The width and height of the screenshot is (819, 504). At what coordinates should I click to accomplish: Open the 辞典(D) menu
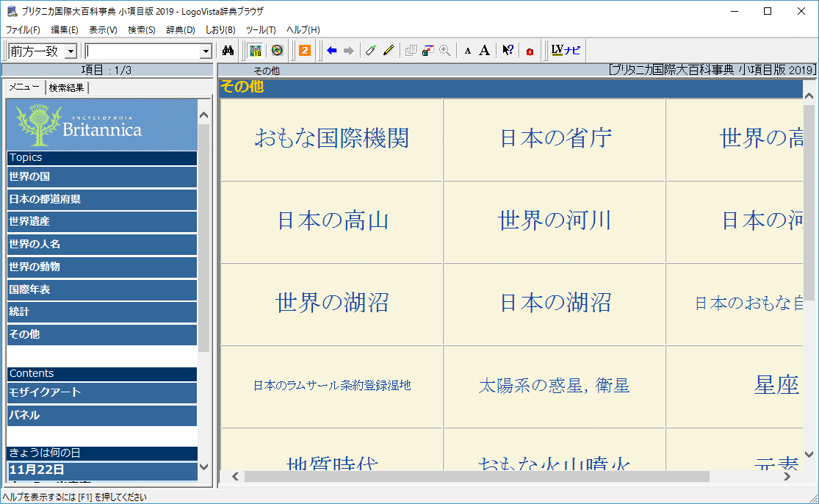(x=181, y=30)
